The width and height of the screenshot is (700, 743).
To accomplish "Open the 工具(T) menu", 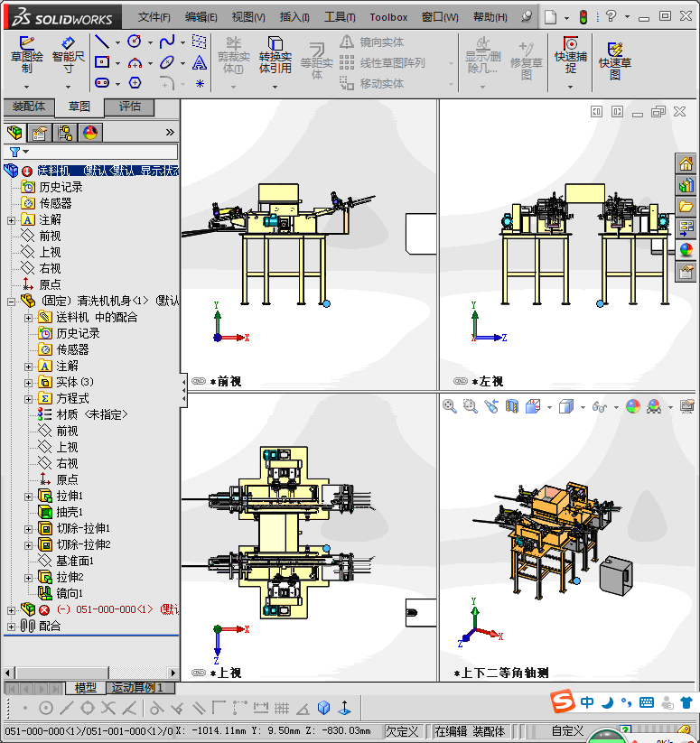I will point(340,17).
